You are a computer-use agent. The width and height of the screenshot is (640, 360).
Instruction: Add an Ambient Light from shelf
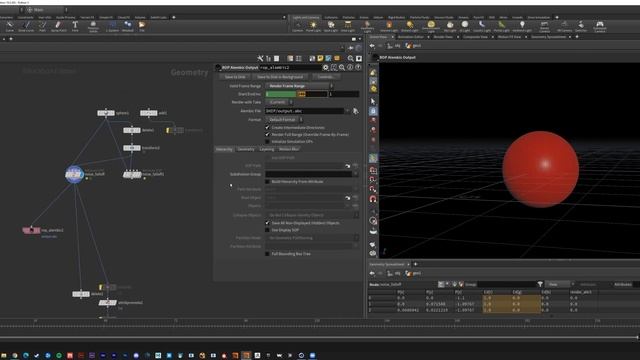[x=522, y=27]
